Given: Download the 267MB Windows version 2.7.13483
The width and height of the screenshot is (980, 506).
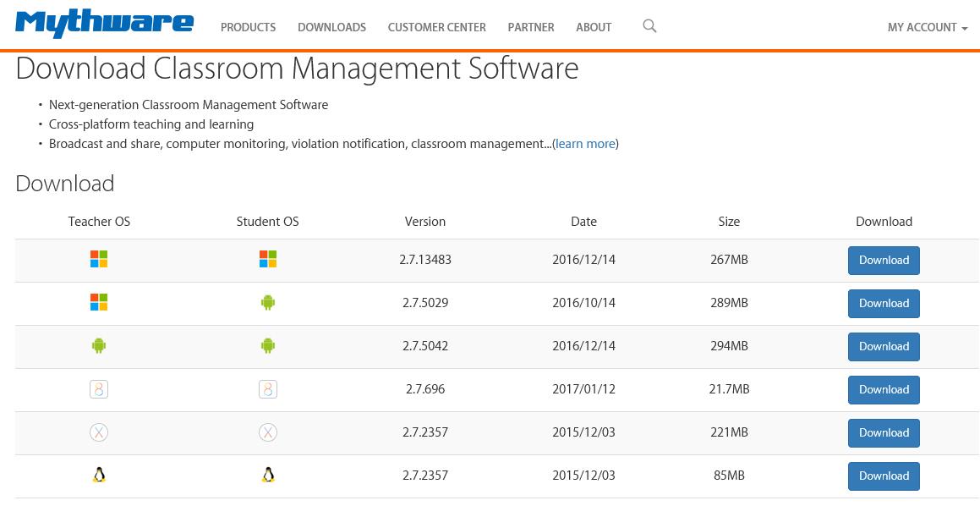Looking at the screenshot, I should 884,261.
